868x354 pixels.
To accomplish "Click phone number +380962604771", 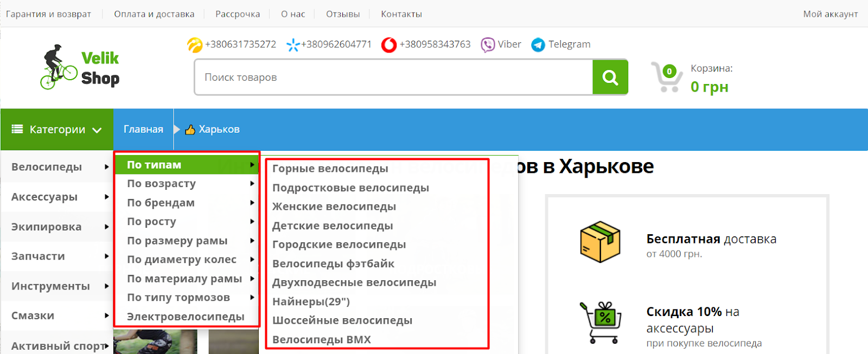I will (x=336, y=44).
